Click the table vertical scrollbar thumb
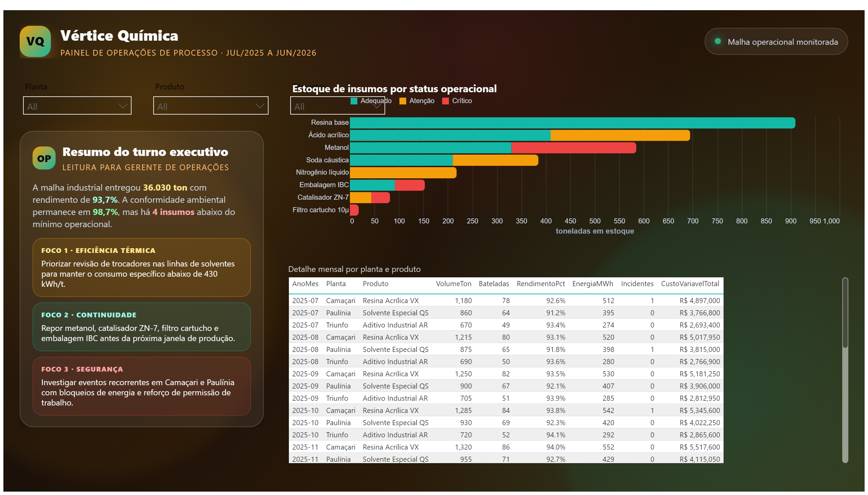The image size is (868, 495). (845, 314)
